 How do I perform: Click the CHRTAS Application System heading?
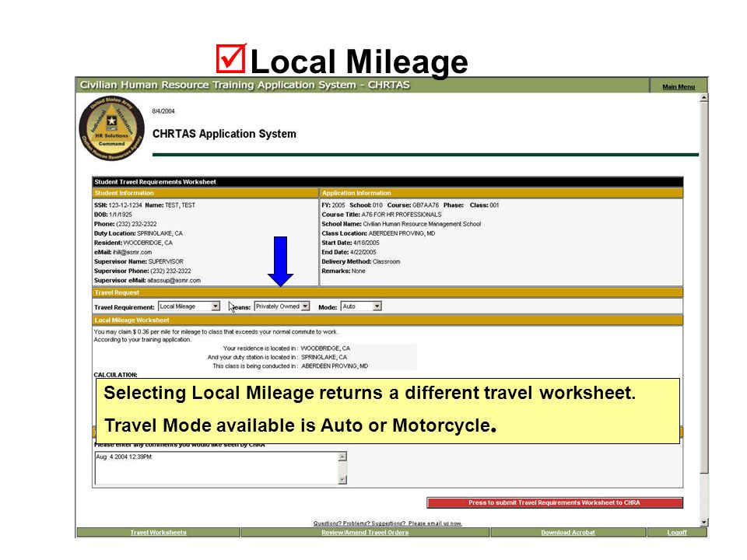click(224, 134)
